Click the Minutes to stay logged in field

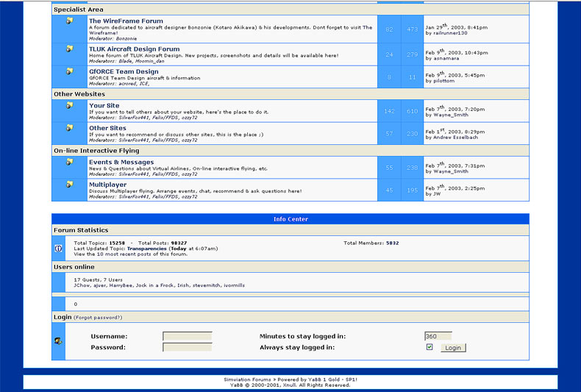(x=438, y=336)
